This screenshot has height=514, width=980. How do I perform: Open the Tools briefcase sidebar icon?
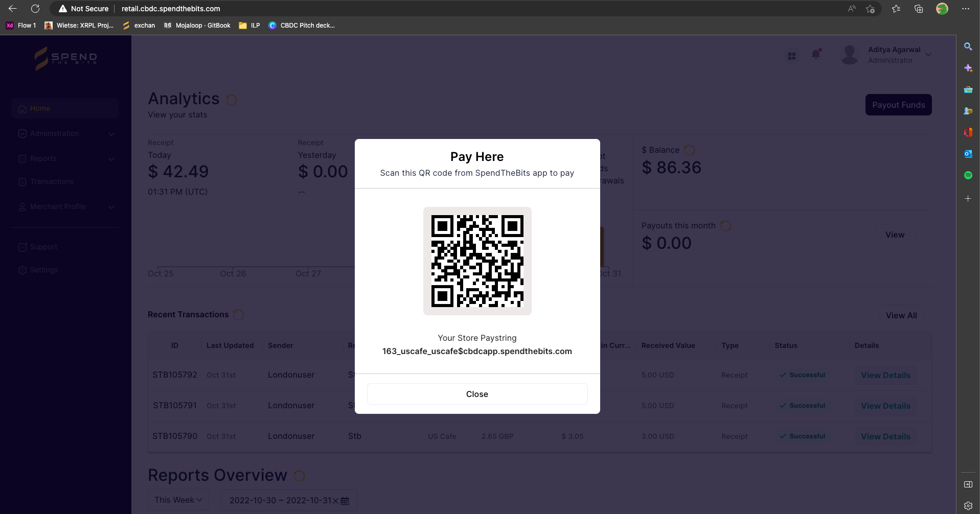coord(968,89)
